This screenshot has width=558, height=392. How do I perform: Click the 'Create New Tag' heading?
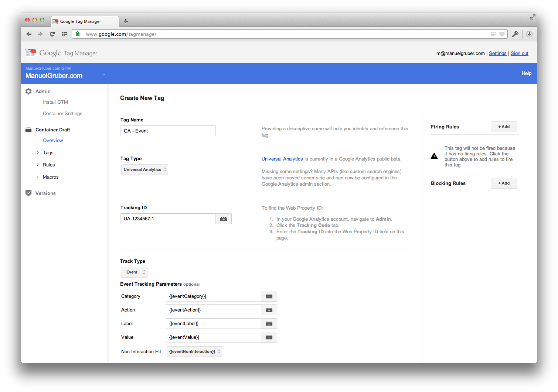[x=142, y=98]
